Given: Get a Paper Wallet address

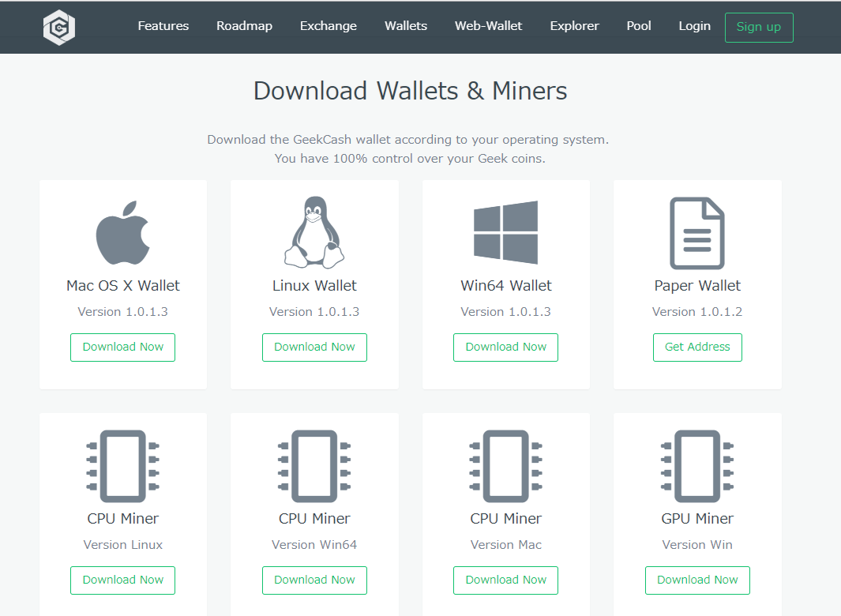Looking at the screenshot, I should (x=697, y=347).
